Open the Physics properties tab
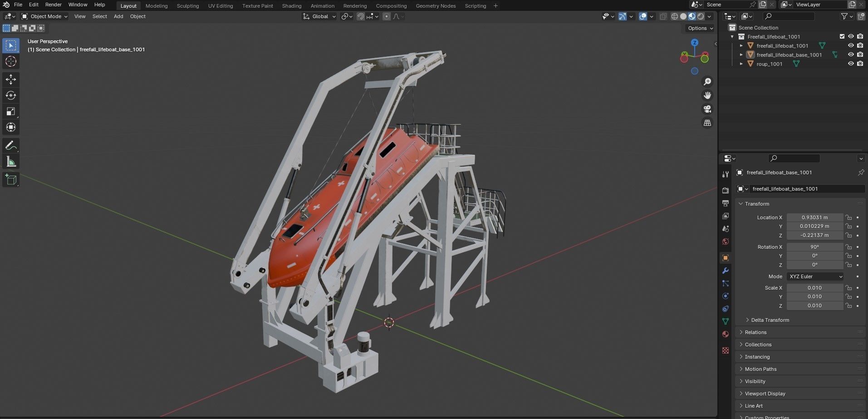Viewport: 868px width, 419px height. point(725,296)
